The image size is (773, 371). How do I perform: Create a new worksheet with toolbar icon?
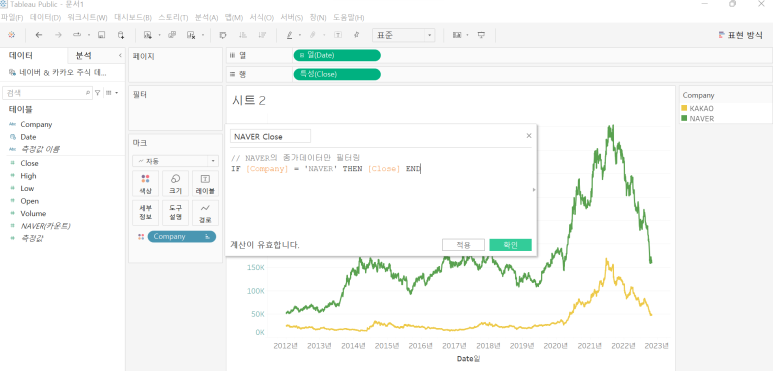[147, 35]
